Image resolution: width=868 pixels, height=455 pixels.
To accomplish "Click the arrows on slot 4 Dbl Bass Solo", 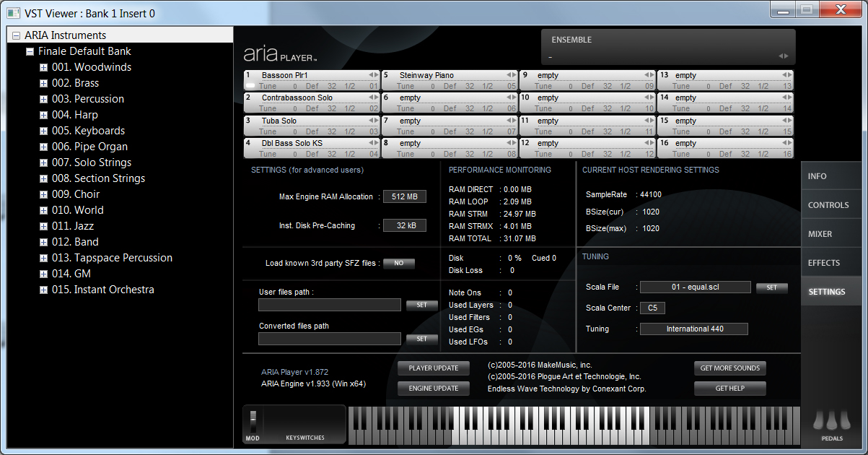I will coord(373,143).
